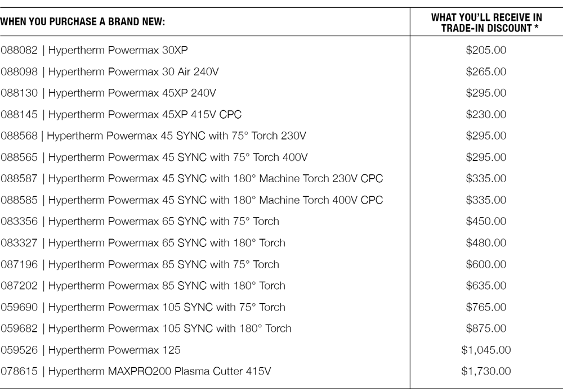Click the When You Purchase a Brand New header
This screenshot has width=563, height=392.
(x=83, y=21)
